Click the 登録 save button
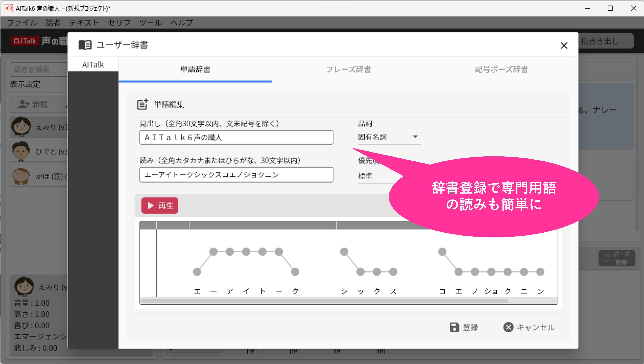644x364 pixels. [464, 327]
